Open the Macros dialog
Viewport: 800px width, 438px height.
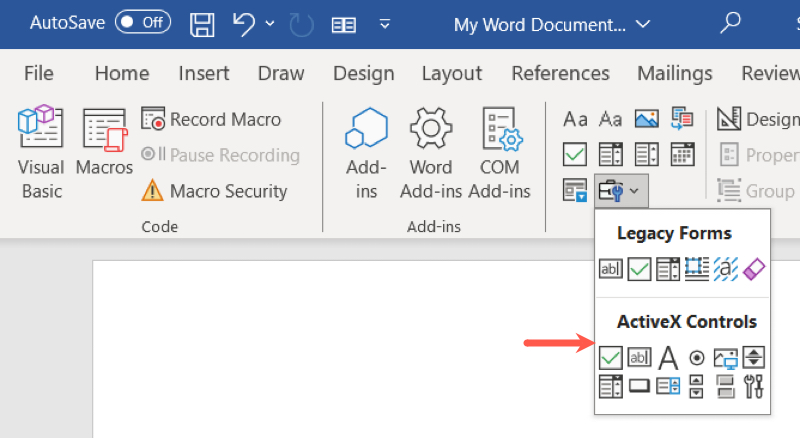click(104, 141)
